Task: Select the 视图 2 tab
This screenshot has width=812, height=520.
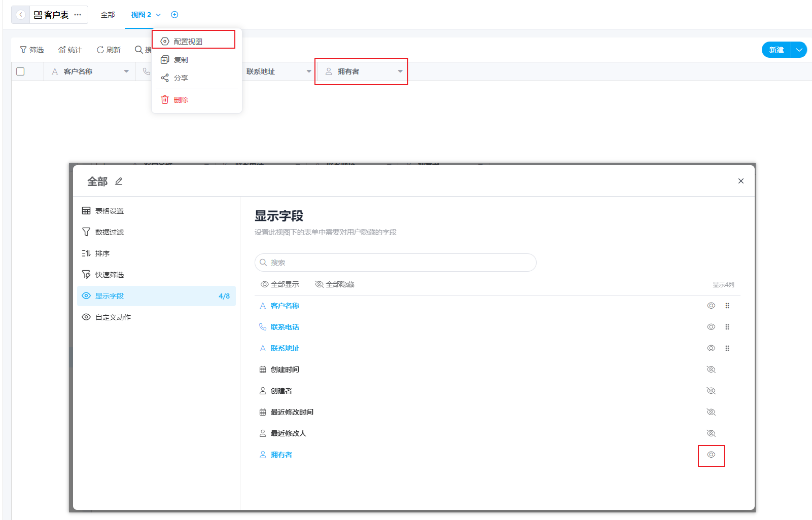Action: coord(141,15)
